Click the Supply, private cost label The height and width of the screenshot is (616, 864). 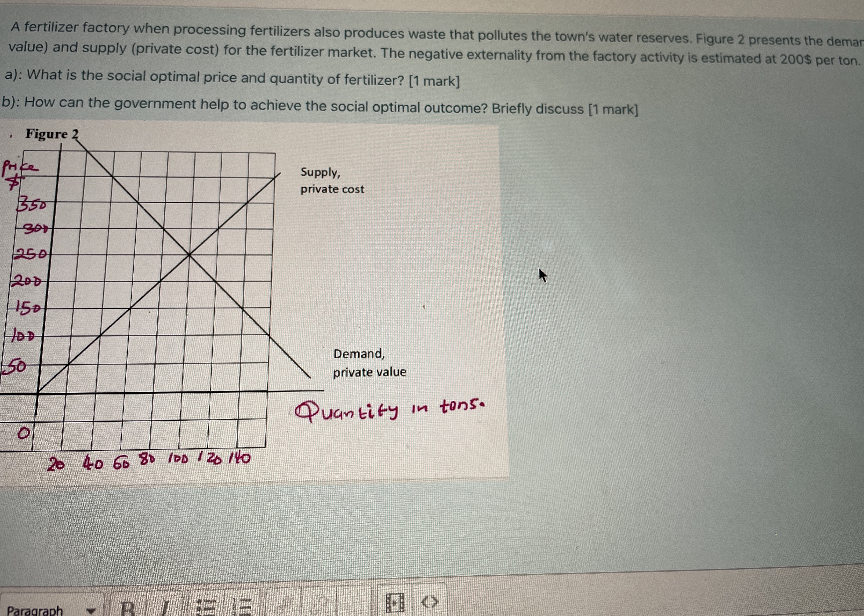click(x=332, y=181)
